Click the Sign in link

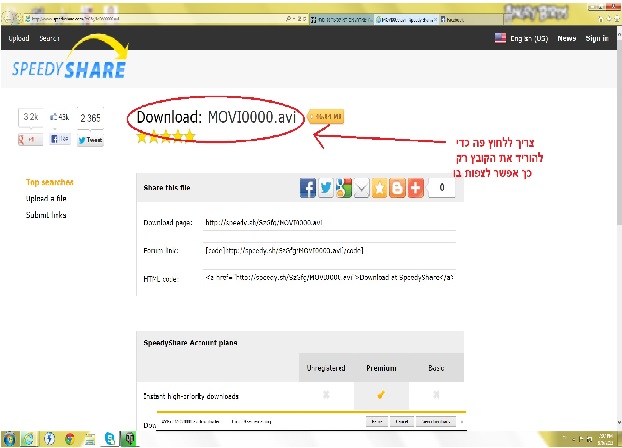[x=597, y=38]
